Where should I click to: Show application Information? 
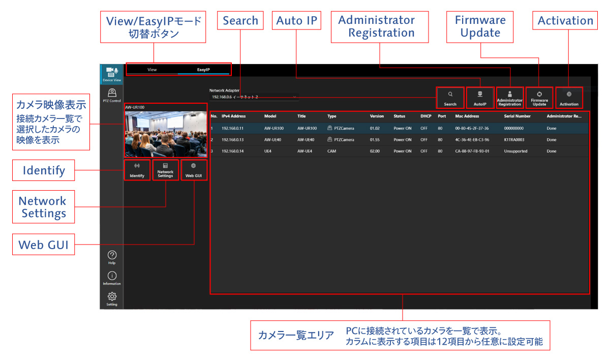112,278
